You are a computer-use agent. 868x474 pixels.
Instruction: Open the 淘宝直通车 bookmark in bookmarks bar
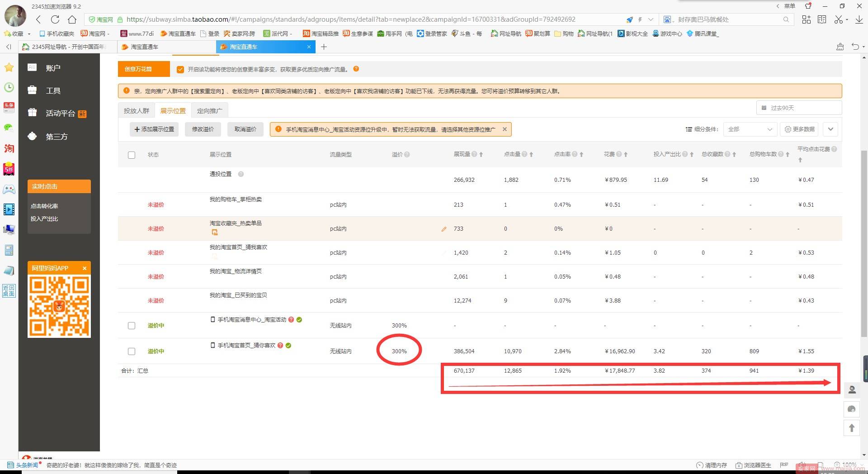178,34
